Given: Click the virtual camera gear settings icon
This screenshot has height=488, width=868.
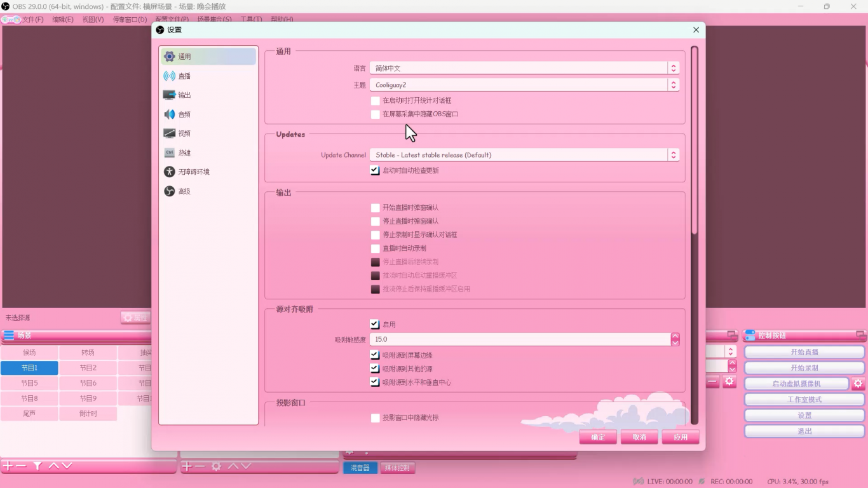Looking at the screenshot, I should [x=858, y=384].
